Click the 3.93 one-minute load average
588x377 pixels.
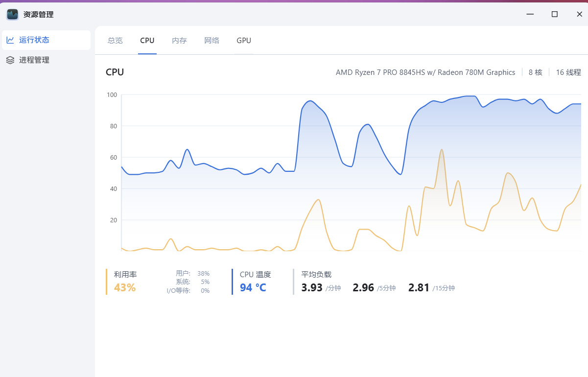[x=312, y=288]
